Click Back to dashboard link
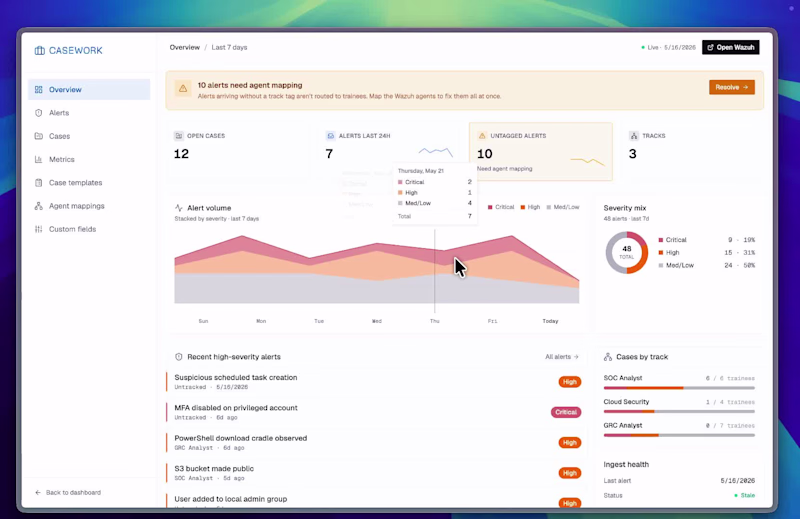This screenshot has height=519, width=800. tap(68, 492)
